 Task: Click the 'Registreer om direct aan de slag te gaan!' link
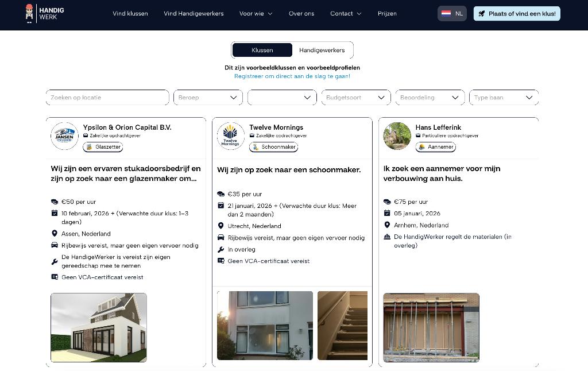[292, 76]
